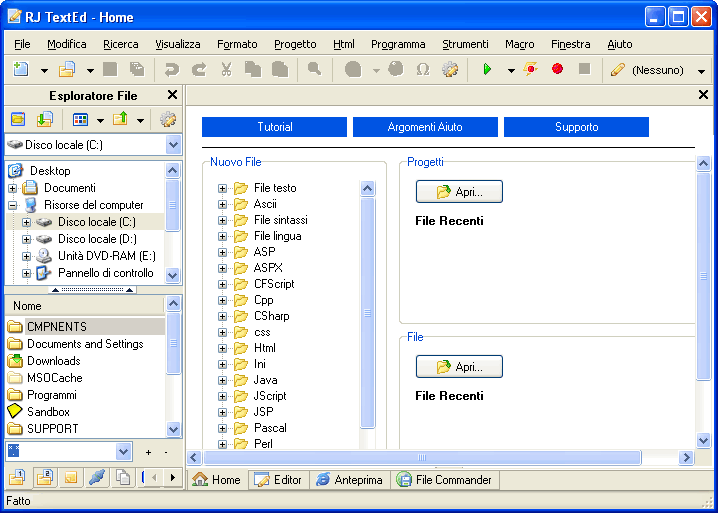This screenshot has height=513, width=718.
Task: Select the Sandbox entry in file list
Action: pos(48,412)
